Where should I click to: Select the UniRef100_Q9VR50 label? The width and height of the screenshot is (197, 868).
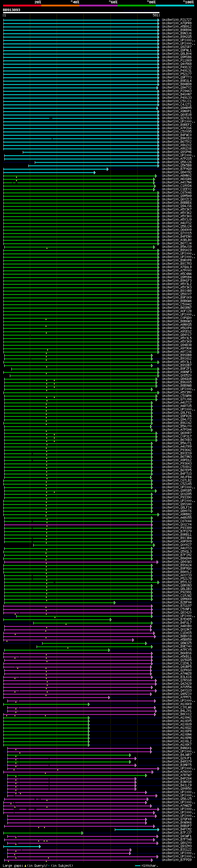[177, 789]
